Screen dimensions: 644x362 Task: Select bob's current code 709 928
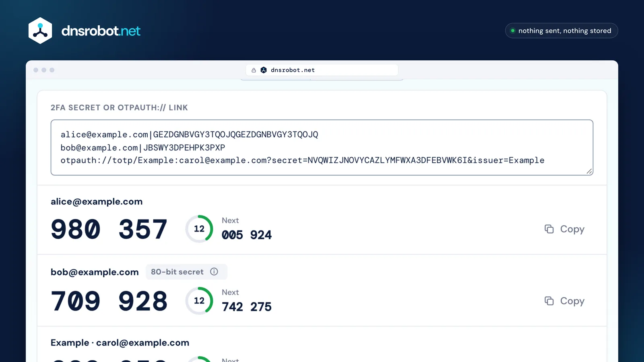point(109,301)
